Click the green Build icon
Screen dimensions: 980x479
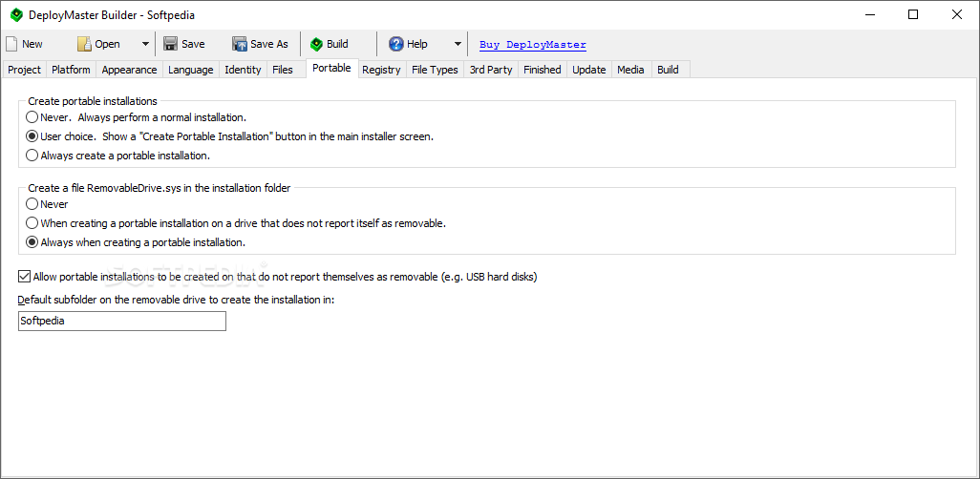point(316,44)
